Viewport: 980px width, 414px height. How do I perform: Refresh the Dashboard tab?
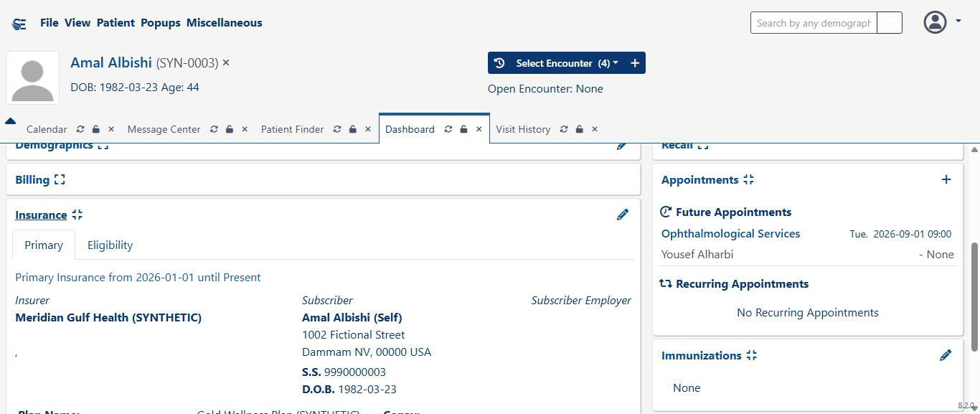point(448,129)
